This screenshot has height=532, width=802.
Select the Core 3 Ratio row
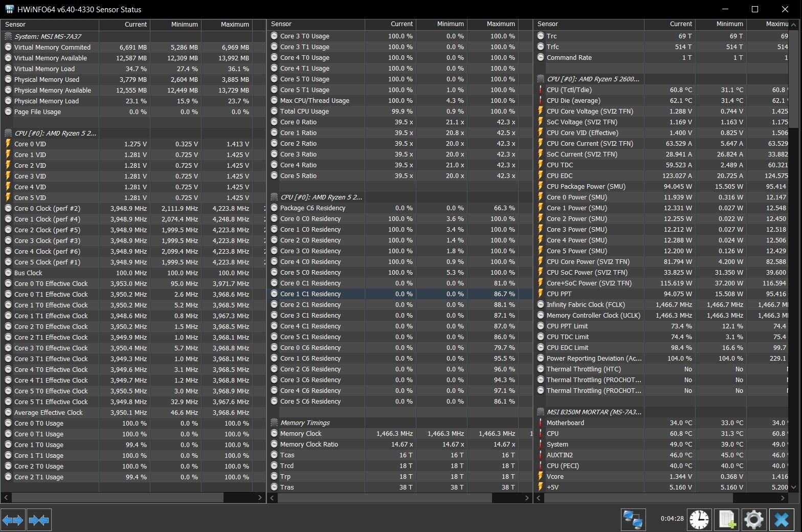(x=400, y=154)
